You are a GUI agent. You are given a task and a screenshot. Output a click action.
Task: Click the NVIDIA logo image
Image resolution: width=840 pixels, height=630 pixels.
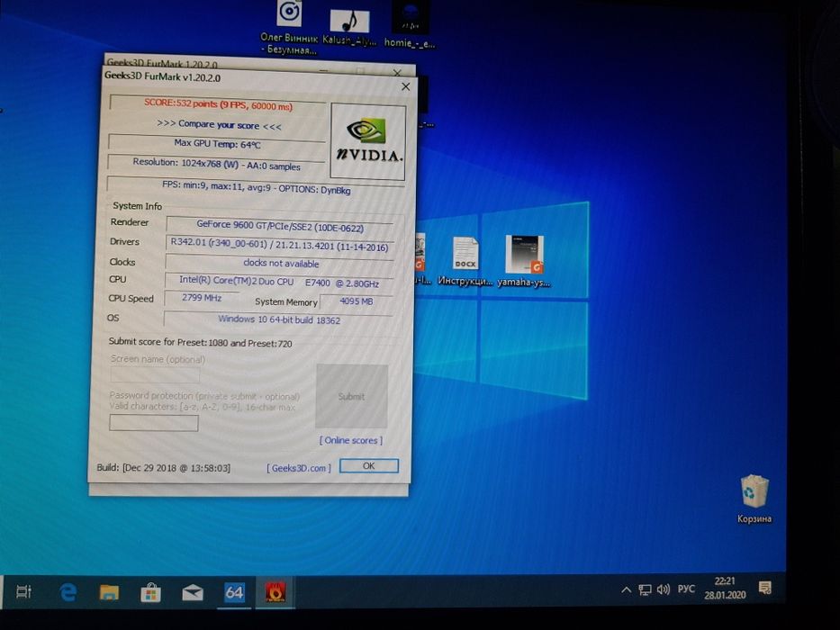coord(367,141)
